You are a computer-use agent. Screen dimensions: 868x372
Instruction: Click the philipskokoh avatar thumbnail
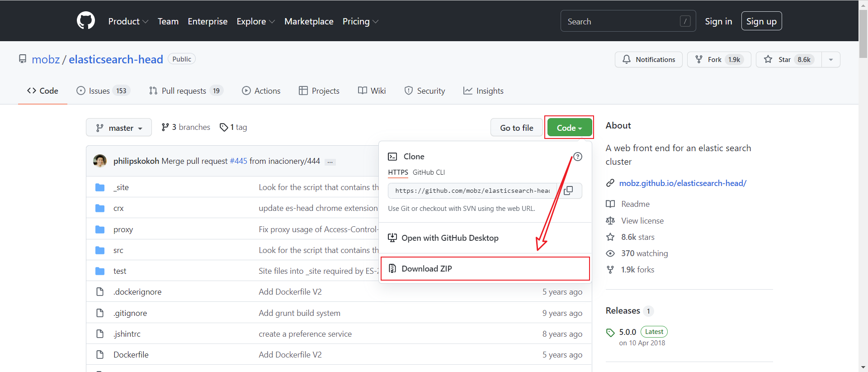pyautogui.click(x=100, y=161)
